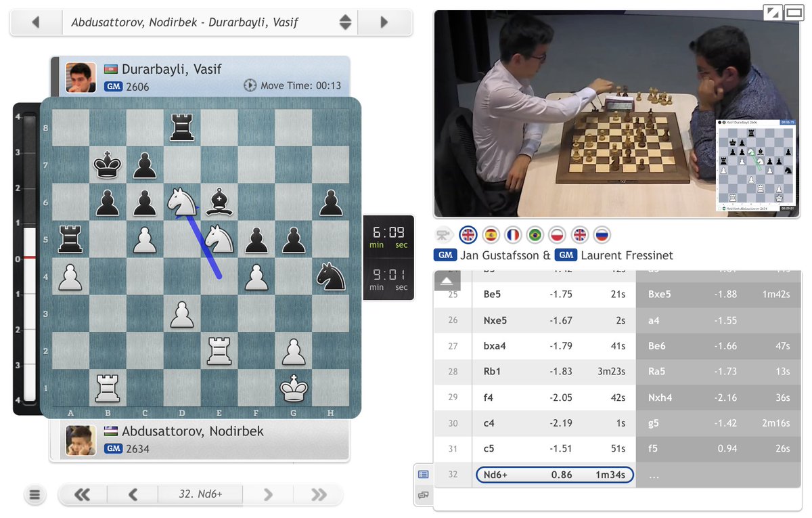Select White's move 26 Nxe5
Viewport: 812px width, 518px height.
tap(555, 320)
